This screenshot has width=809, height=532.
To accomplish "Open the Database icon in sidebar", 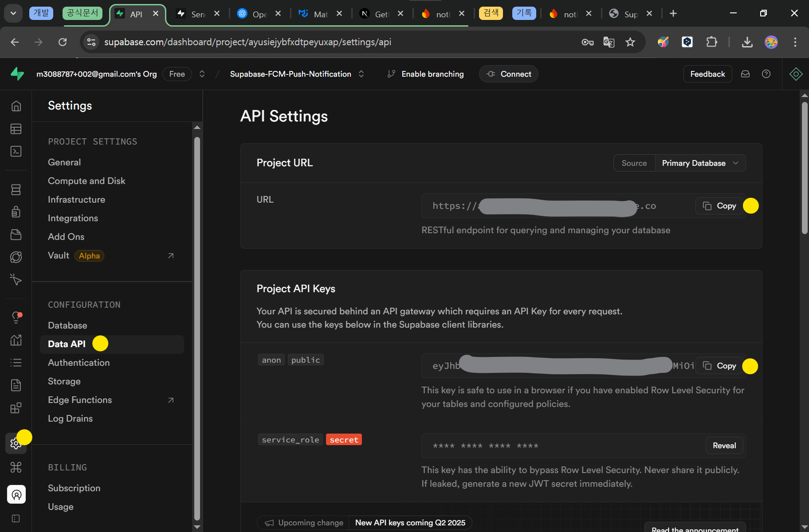I will [16, 190].
